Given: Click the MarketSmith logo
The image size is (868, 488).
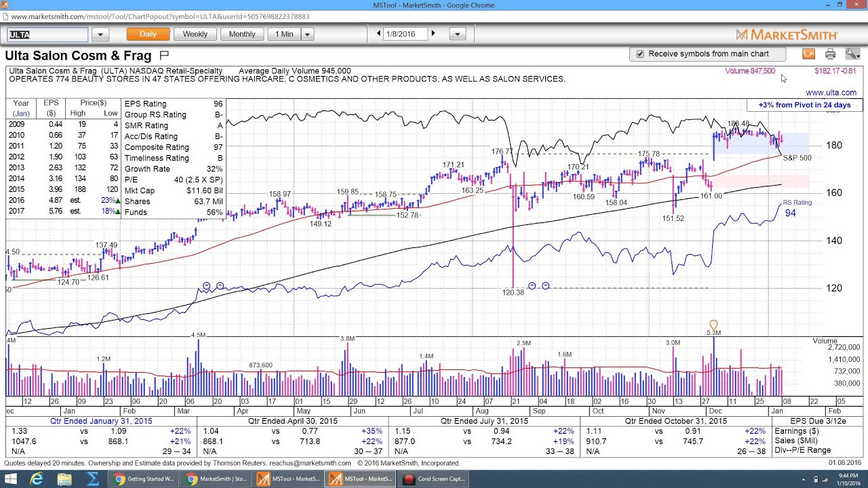Looking at the screenshot, I should (787, 35).
